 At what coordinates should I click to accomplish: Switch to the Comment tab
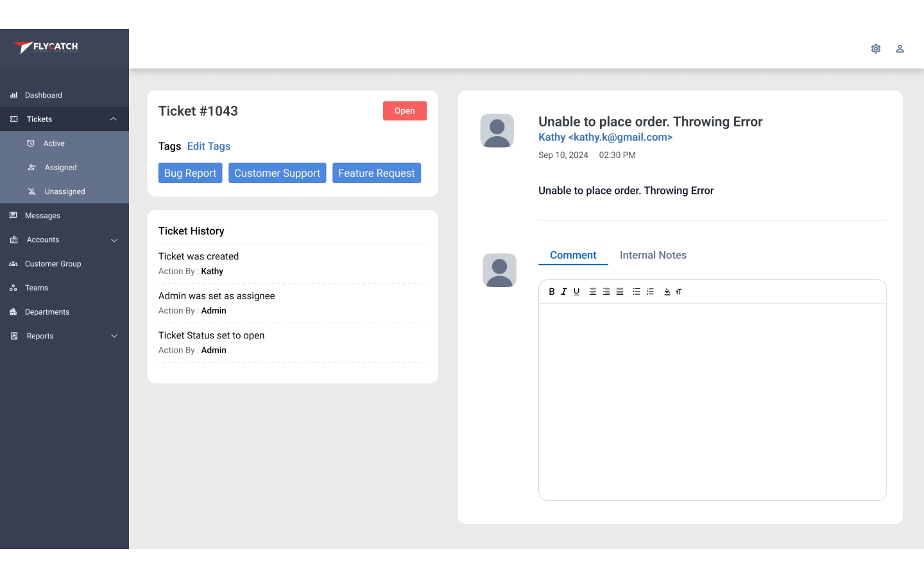point(573,255)
